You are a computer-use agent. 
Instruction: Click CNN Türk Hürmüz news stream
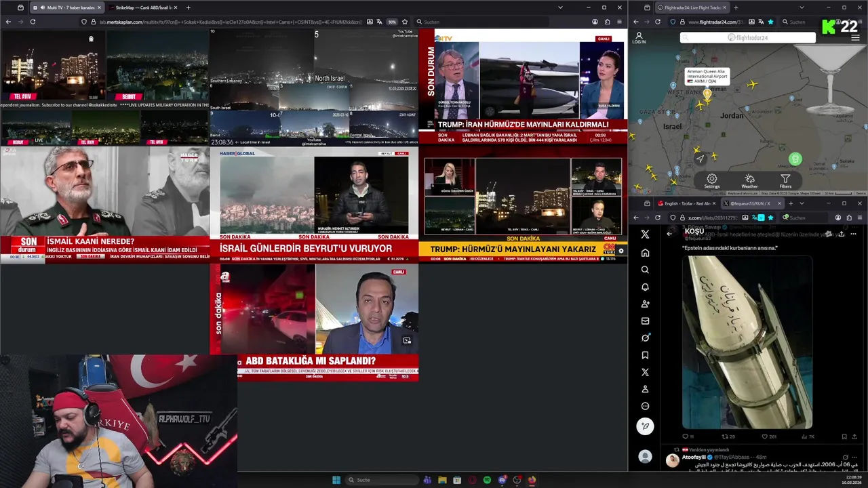pyautogui.click(x=523, y=205)
